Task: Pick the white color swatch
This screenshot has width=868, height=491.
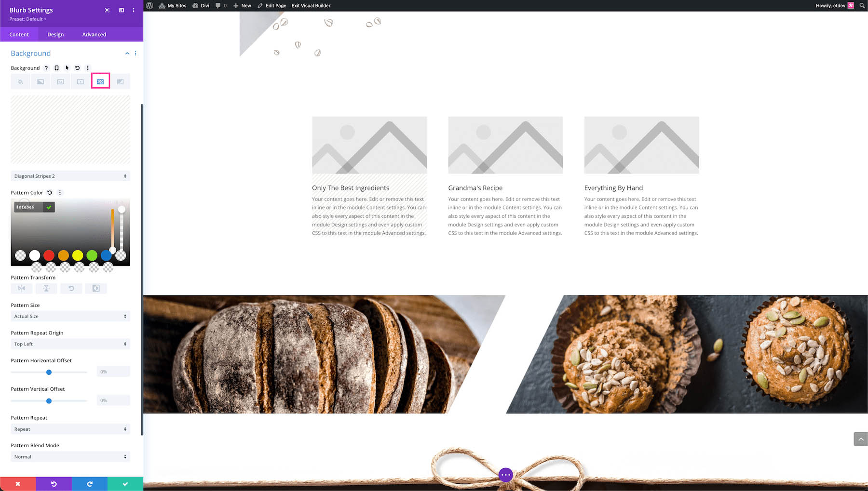Action: (x=35, y=255)
